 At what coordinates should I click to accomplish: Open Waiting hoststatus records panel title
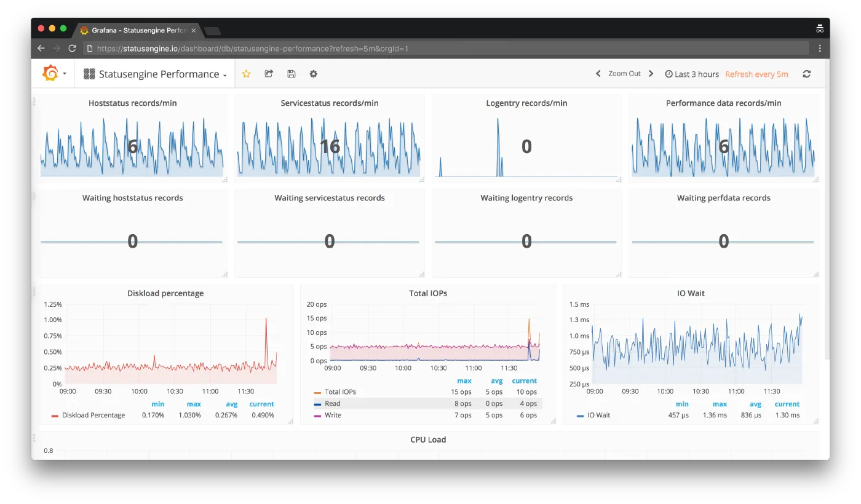132,198
